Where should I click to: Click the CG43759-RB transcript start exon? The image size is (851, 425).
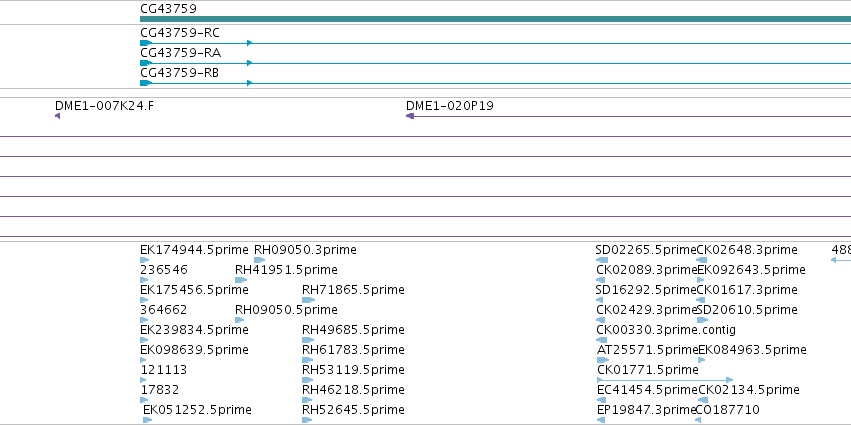coord(145,83)
